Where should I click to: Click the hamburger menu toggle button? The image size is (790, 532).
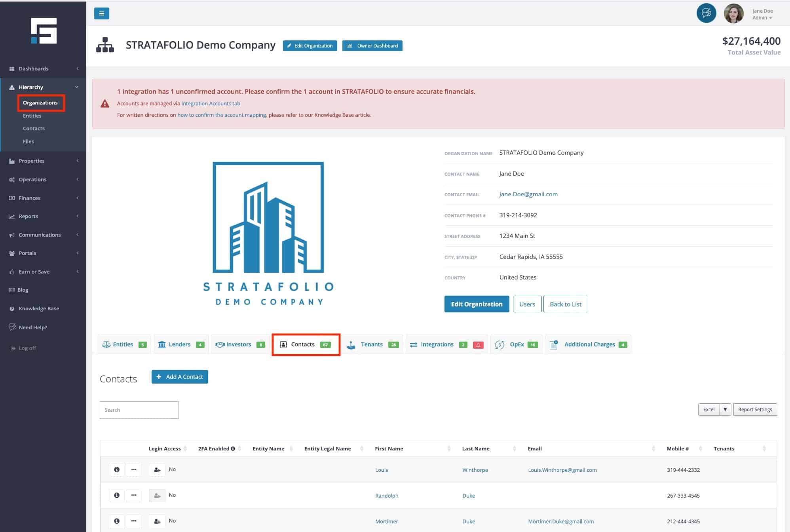pyautogui.click(x=101, y=13)
